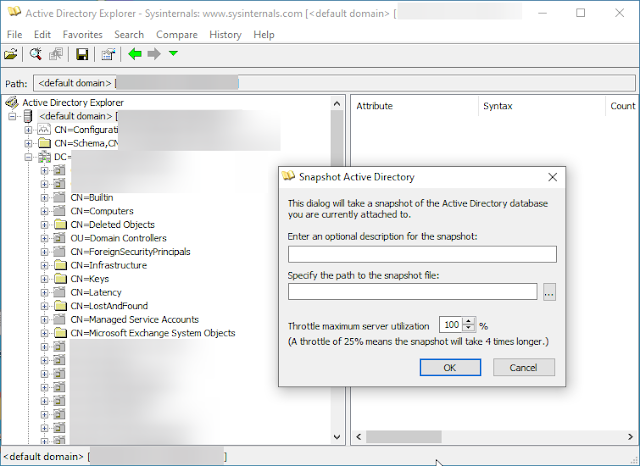
Task: Increase throttle with spinner up arrow
Action: pyautogui.click(x=469, y=321)
